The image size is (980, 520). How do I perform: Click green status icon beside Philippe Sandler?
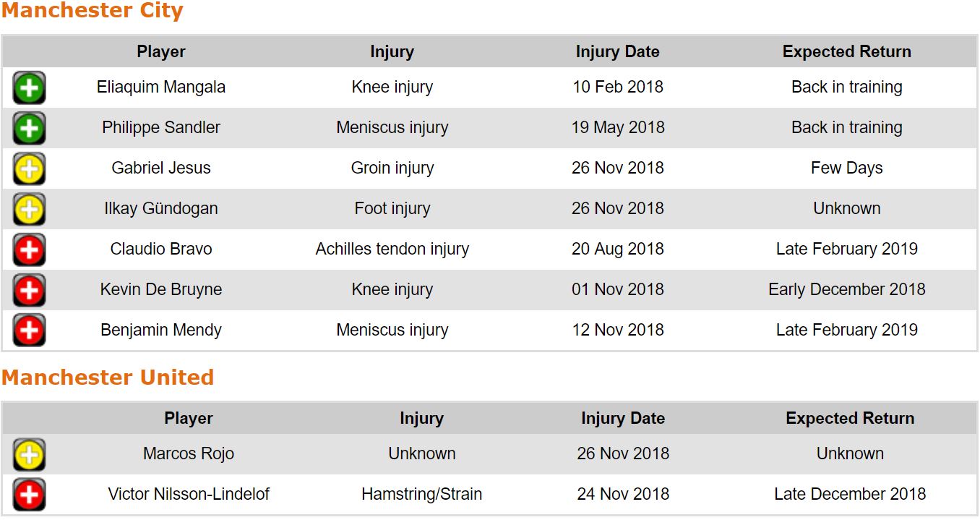pos(29,129)
